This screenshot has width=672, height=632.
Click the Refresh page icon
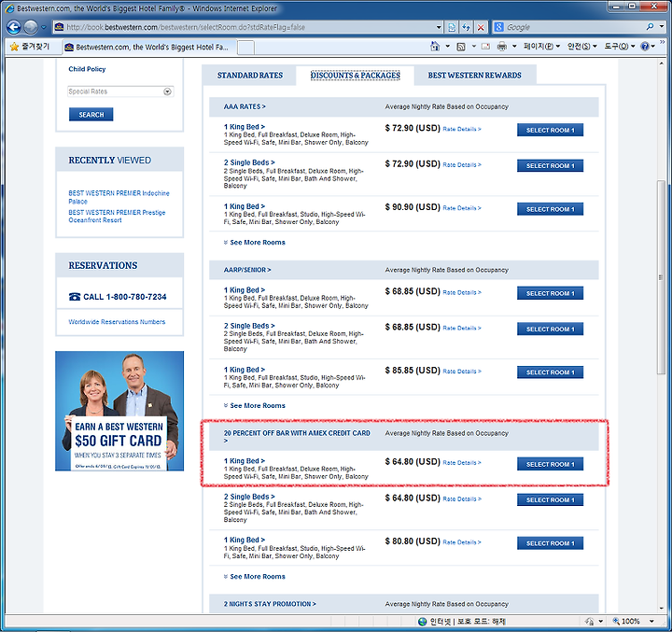click(x=467, y=27)
